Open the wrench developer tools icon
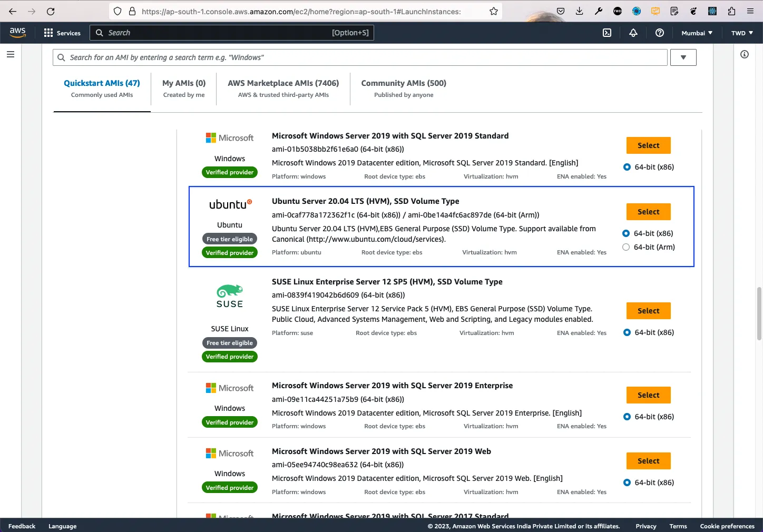Viewport: 763px width, 532px height. point(599,11)
